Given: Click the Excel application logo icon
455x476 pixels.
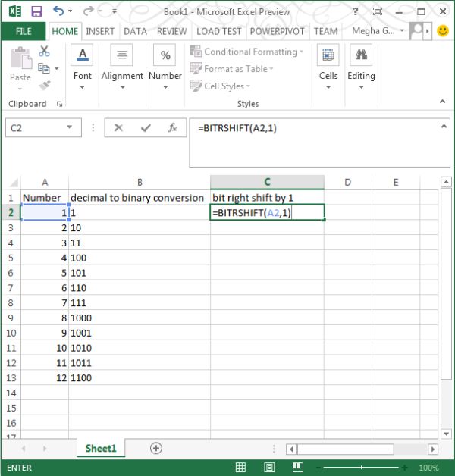Looking at the screenshot, I should coord(15,12).
